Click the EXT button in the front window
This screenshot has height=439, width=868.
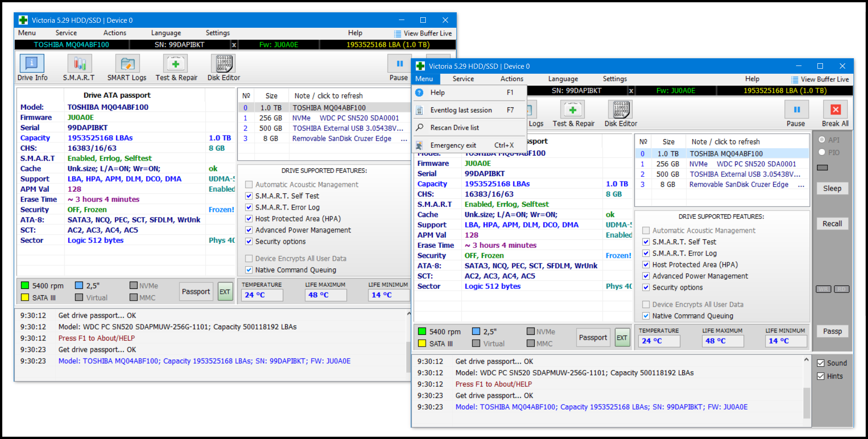tap(622, 338)
